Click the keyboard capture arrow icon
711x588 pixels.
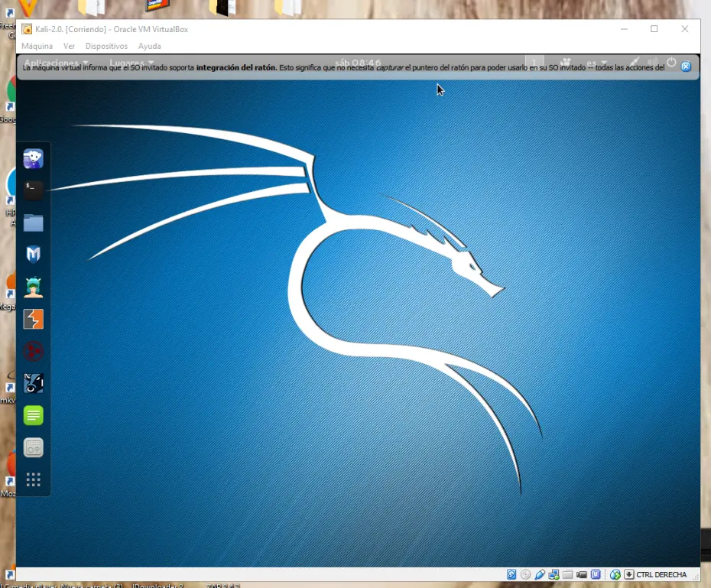tap(629, 574)
